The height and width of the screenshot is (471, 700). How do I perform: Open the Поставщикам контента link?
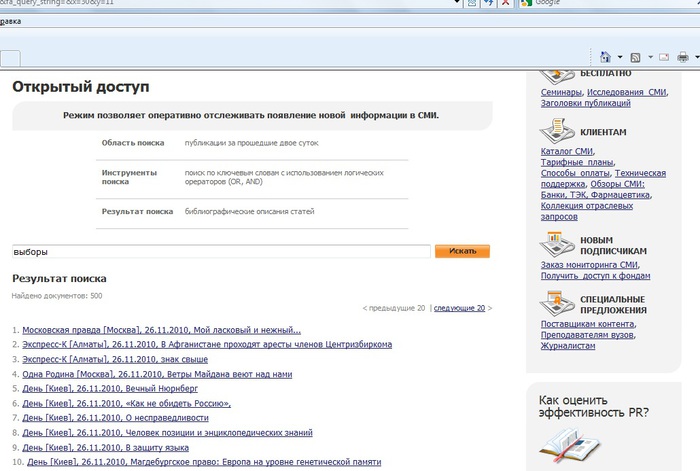588,324
